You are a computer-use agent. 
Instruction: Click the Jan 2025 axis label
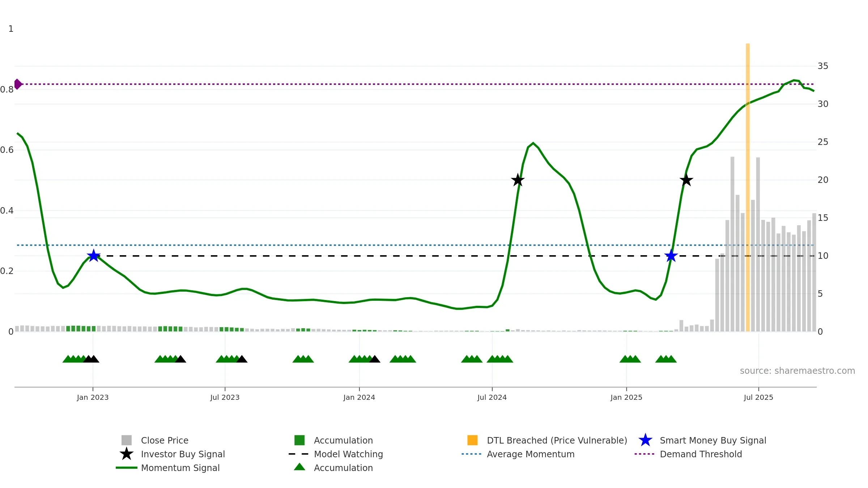pyautogui.click(x=626, y=397)
